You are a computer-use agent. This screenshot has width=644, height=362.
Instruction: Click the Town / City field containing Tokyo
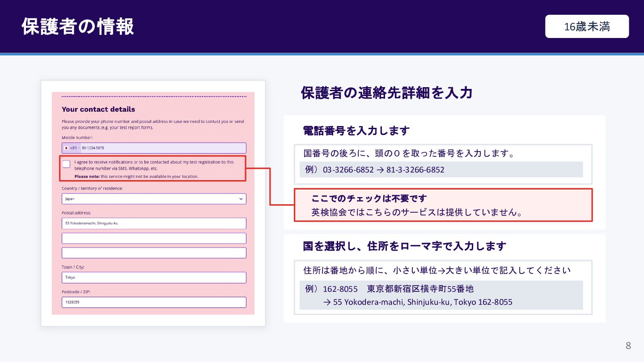coord(154,278)
